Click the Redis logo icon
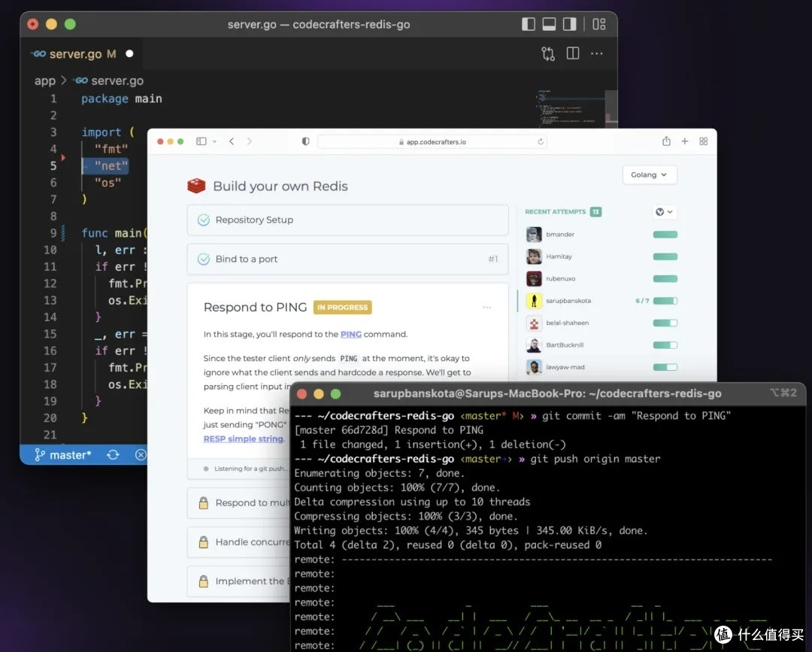Image resolution: width=812 pixels, height=652 pixels. (x=196, y=186)
